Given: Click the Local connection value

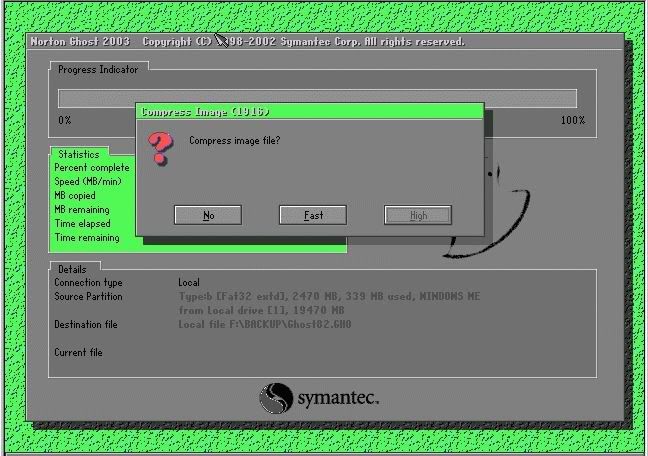Looking at the screenshot, I should [x=189, y=282].
